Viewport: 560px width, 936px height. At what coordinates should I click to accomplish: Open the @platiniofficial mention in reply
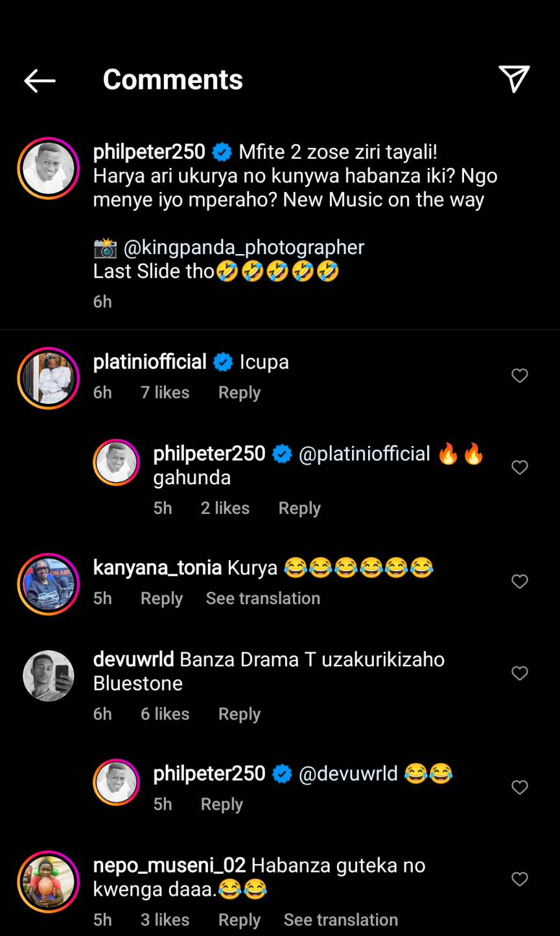[364, 454]
